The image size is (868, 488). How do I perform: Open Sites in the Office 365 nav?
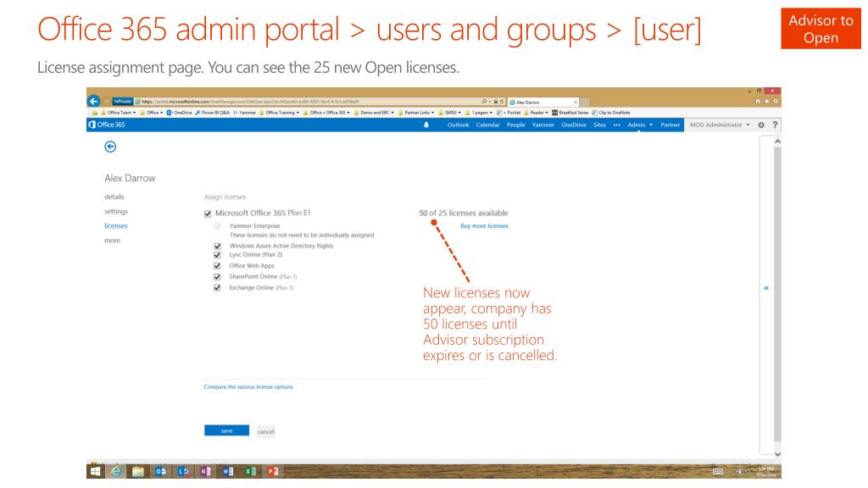click(599, 125)
